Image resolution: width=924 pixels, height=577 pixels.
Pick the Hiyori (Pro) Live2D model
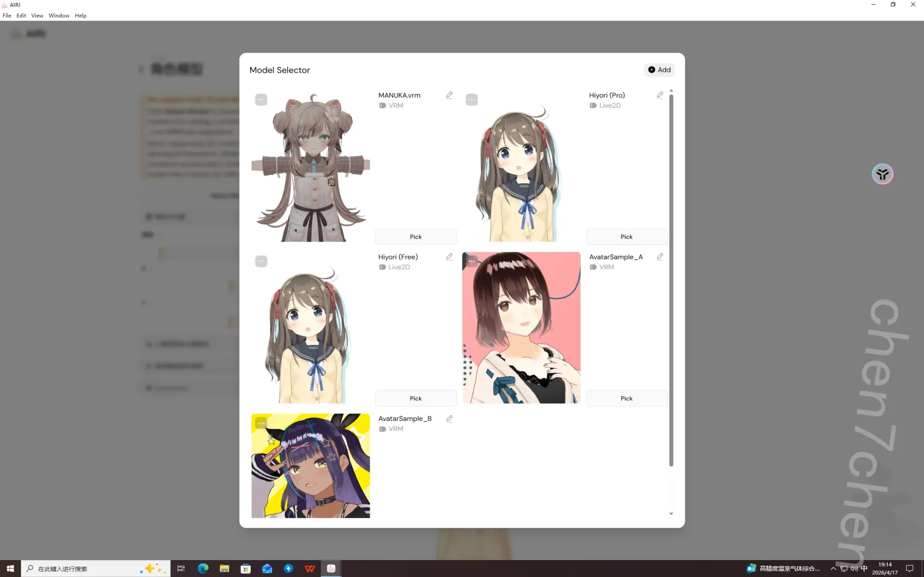626,236
